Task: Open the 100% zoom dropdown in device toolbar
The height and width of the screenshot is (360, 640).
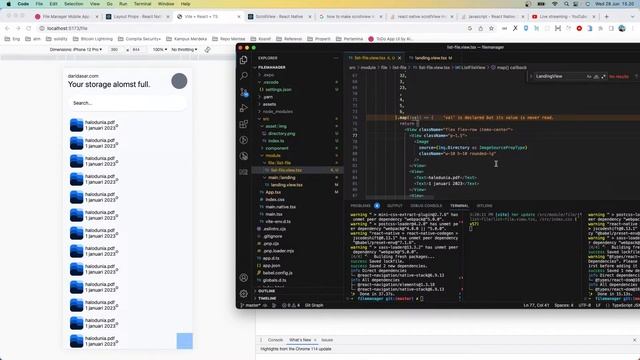Action: 160,49
